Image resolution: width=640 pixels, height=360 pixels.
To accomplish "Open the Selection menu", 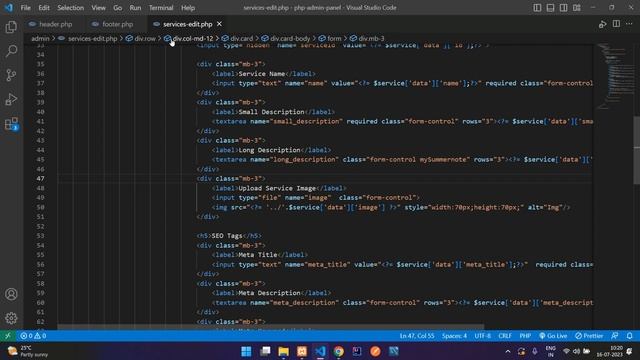I will (70, 8).
